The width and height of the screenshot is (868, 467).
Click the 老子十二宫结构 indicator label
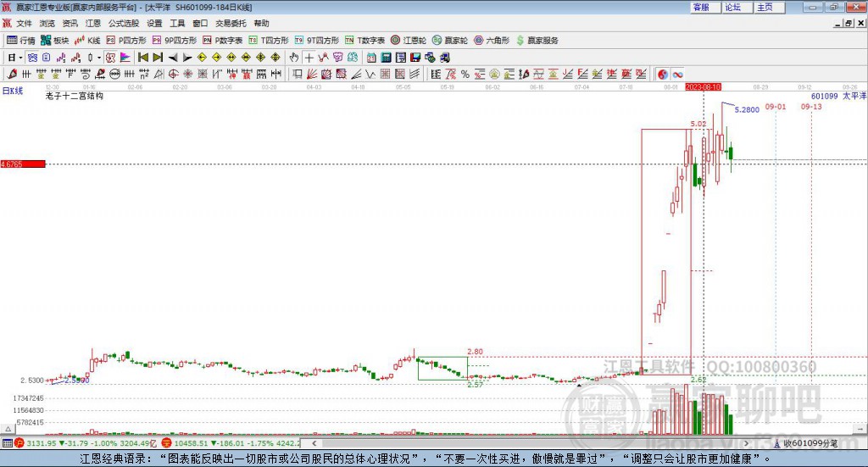pyautogui.click(x=75, y=97)
